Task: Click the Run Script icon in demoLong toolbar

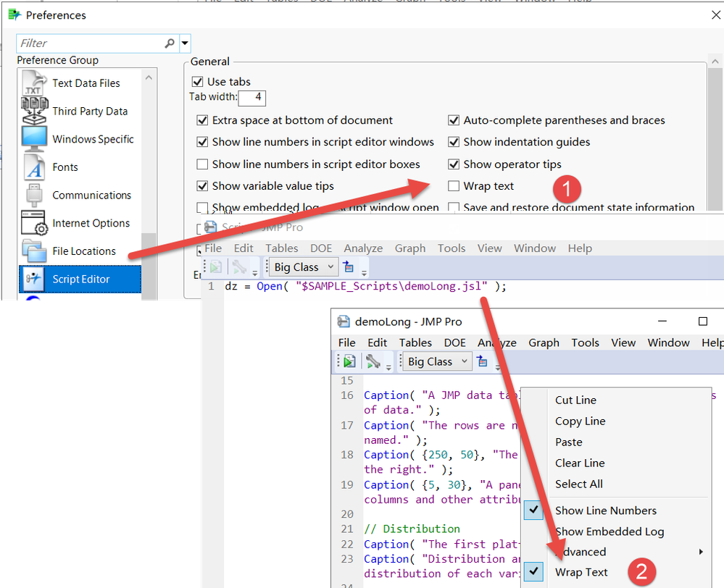Action: 349,361
